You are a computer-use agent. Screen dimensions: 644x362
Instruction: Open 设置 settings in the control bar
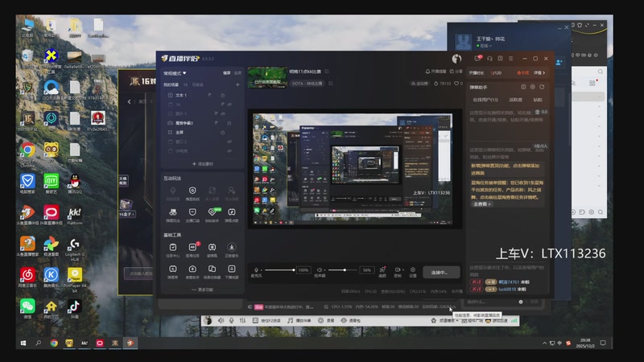413,272
